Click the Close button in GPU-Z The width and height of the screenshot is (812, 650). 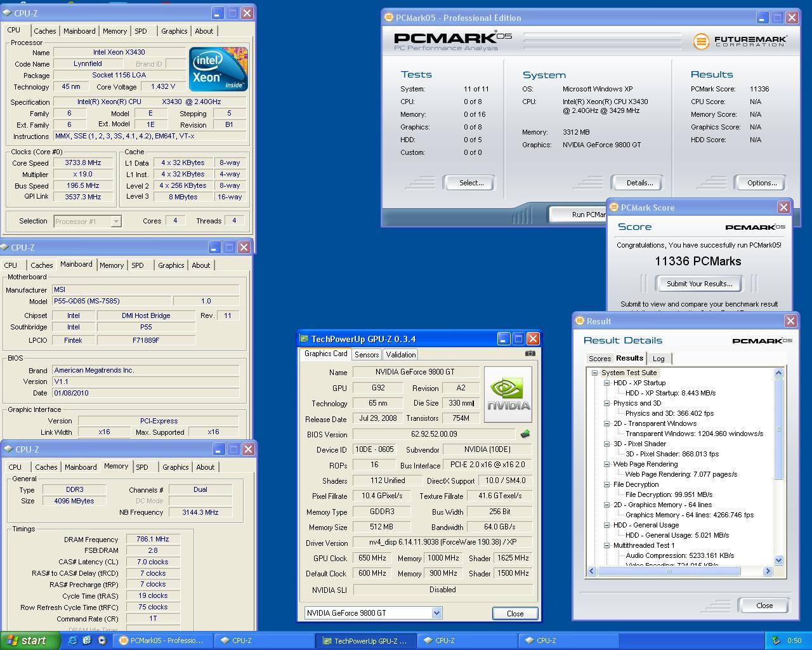[515, 613]
